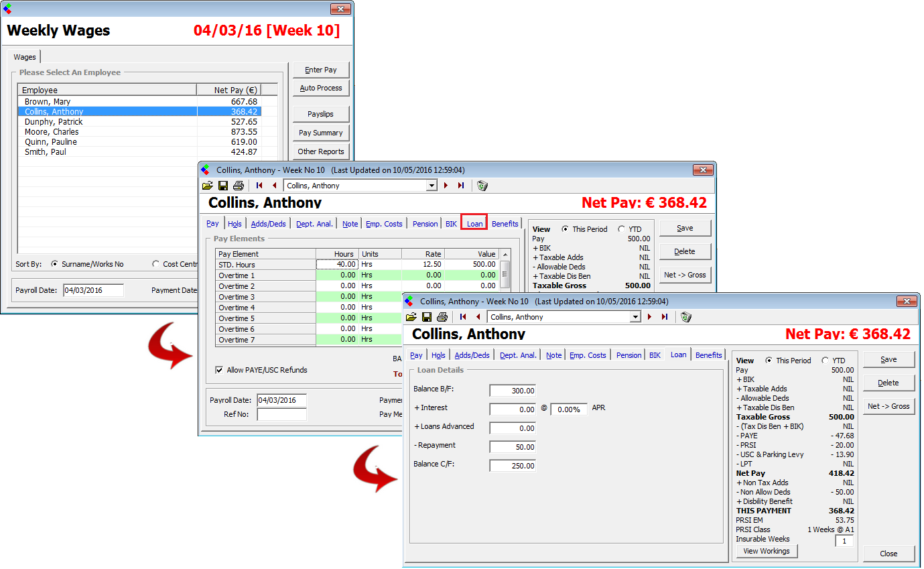924x569 pixels.
Task: Click the printer icon in the Pay Elements window toolbar
Action: [238, 186]
